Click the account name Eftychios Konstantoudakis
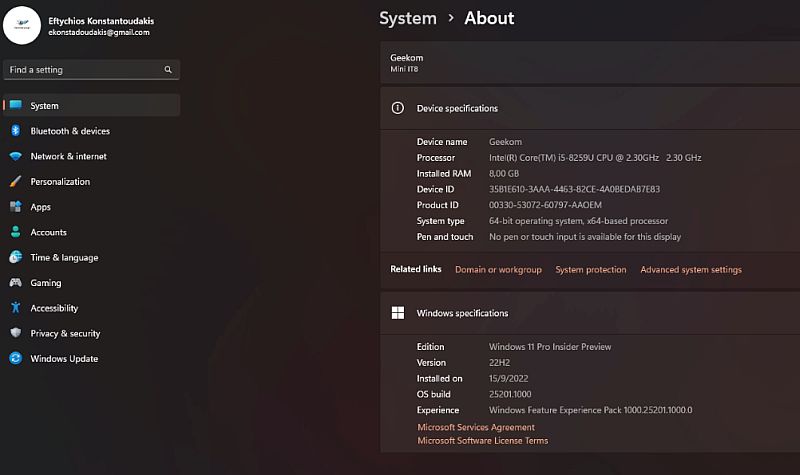 tap(101, 21)
